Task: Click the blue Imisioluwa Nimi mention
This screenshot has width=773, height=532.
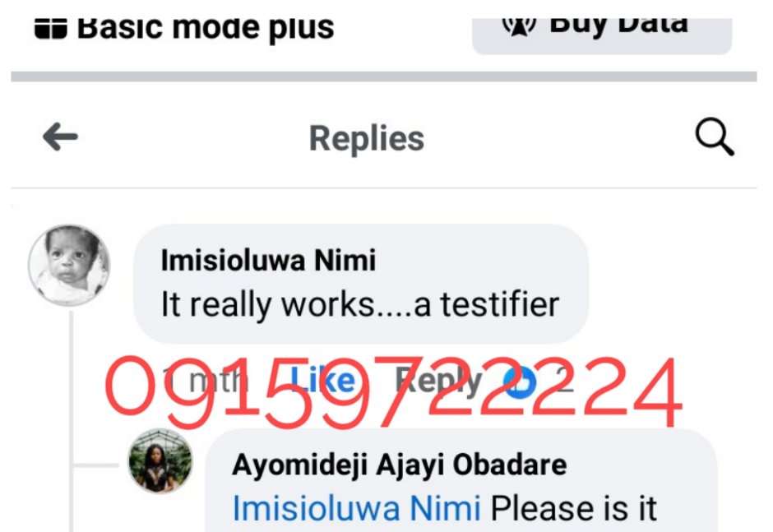Action: click(356, 508)
